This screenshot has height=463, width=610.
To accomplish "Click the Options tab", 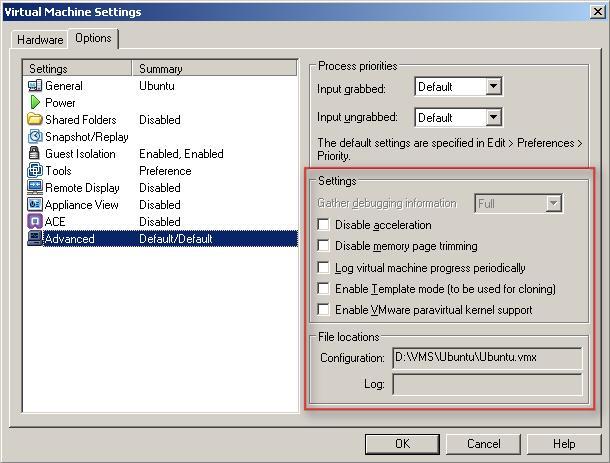I will coord(93,39).
